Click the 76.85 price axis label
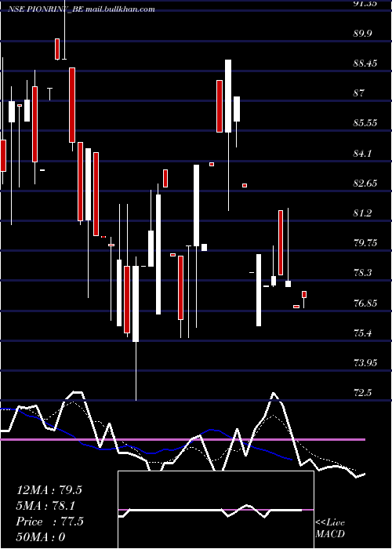The height and width of the screenshot is (549, 392). pos(365,303)
